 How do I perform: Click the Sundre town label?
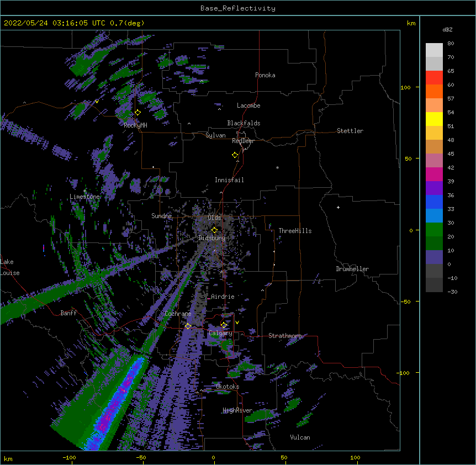161,216
